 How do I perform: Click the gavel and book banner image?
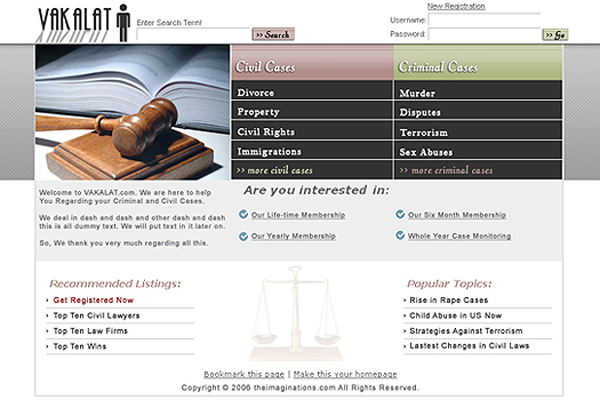(x=132, y=112)
